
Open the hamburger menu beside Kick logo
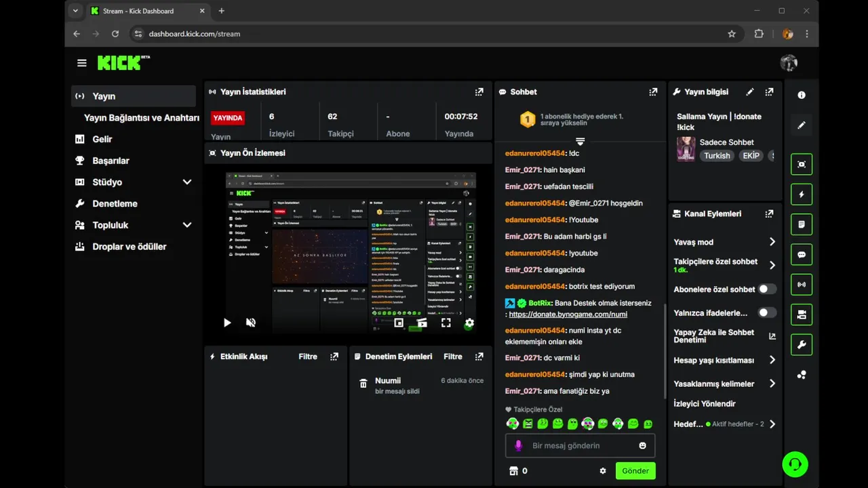click(82, 63)
